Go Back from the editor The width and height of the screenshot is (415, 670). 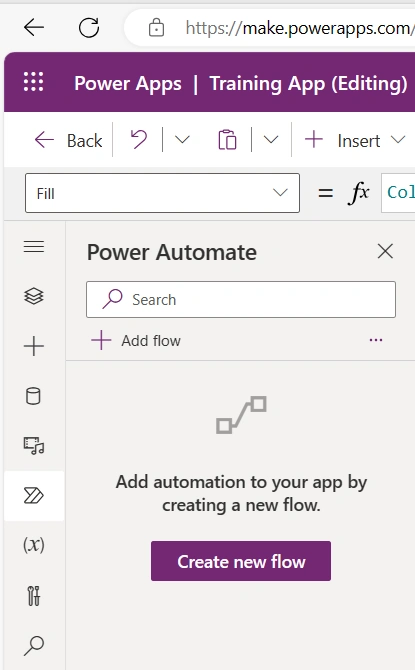click(68, 140)
